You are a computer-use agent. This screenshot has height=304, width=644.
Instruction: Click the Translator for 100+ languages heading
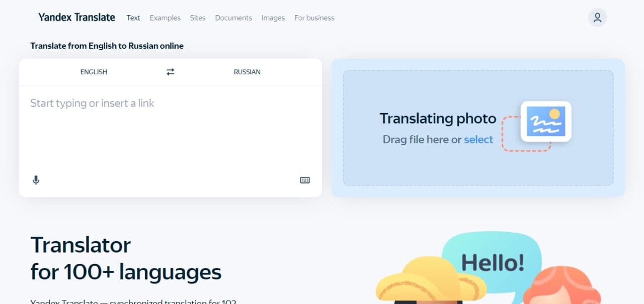tap(126, 258)
